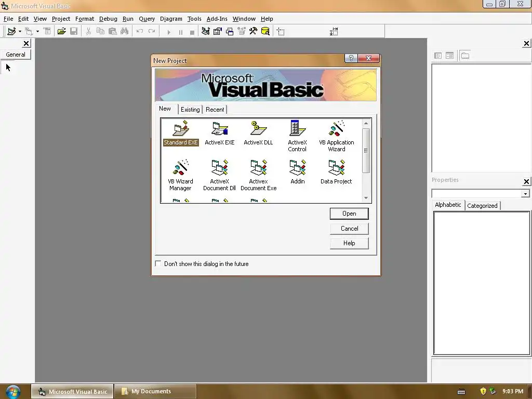
Task: Click the Break pause icon
Action: pos(180,32)
